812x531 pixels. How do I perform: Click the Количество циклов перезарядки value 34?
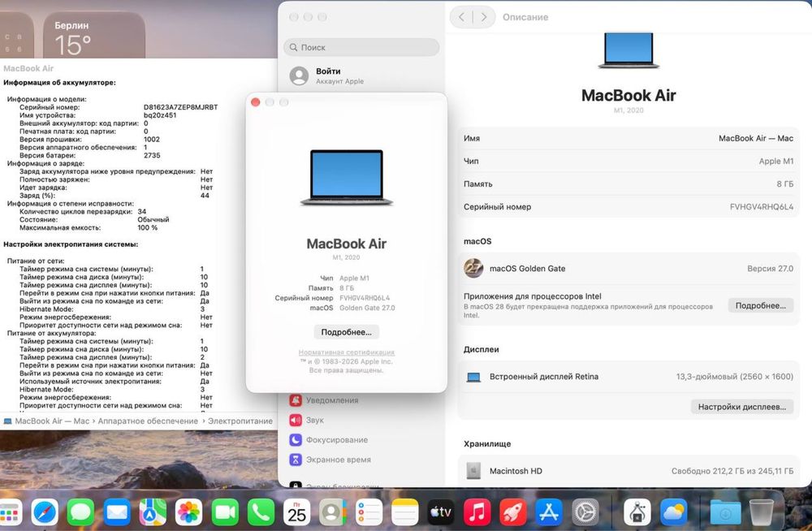pyautogui.click(x=142, y=211)
